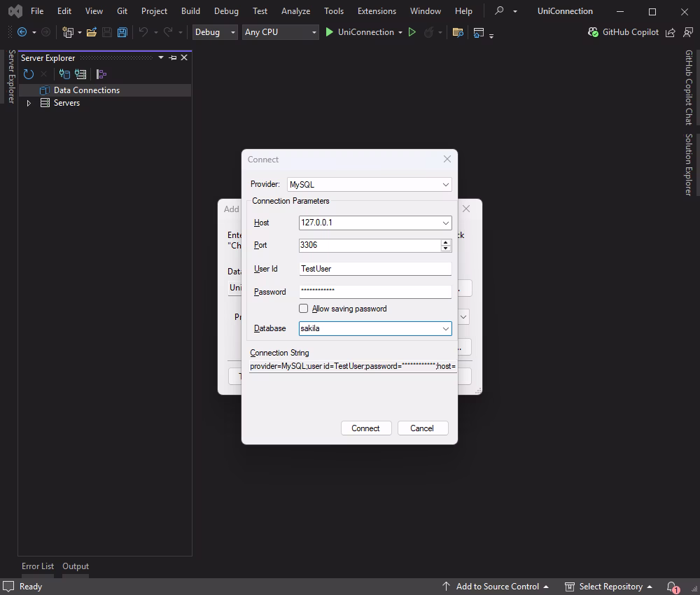Open GitHub Copilot status button
Screen dimensions: 700x595
[x=623, y=32]
